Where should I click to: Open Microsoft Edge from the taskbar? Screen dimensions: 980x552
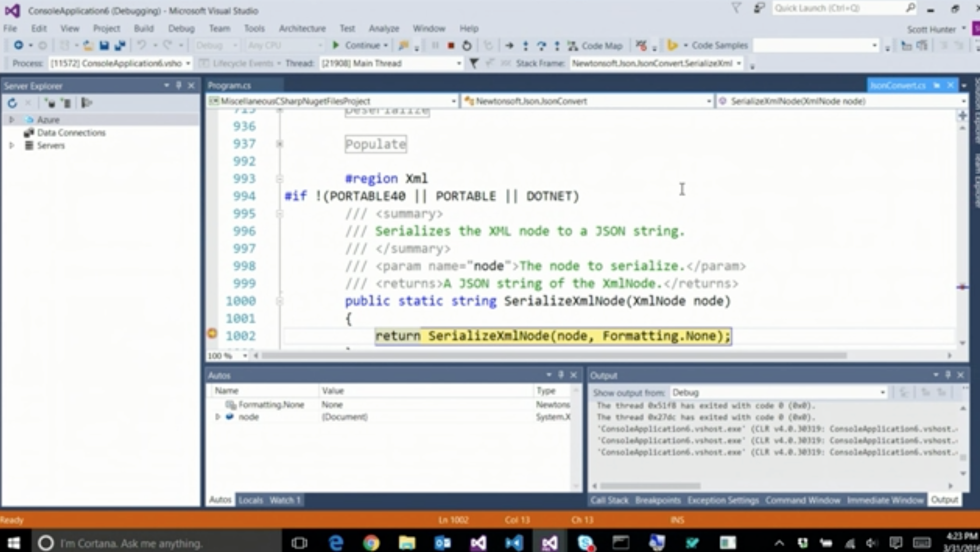pyautogui.click(x=336, y=543)
